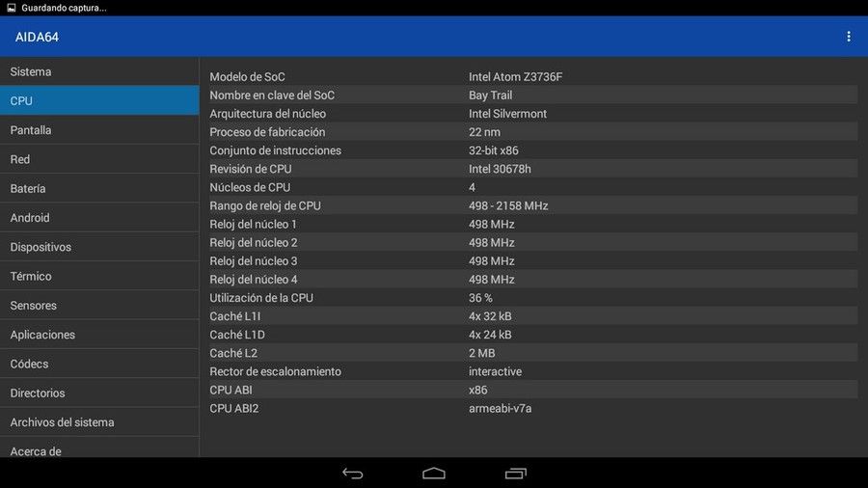Select the CPU section
This screenshot has height=488, width=868.
tap(99, 100)
